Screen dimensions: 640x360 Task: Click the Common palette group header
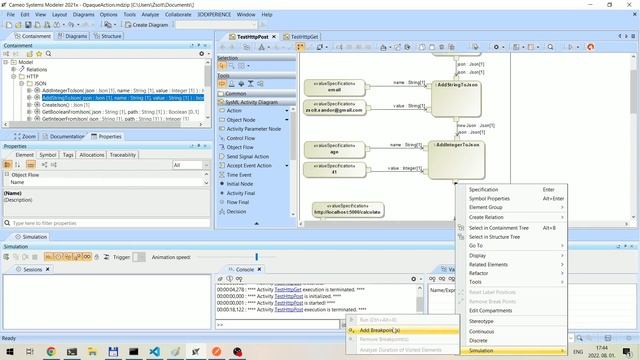[x=256, y=93]
